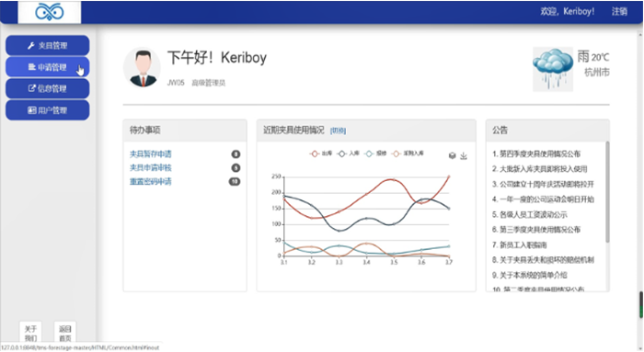Click the announcements panel scrollbar
Screen dimensions: 644x352
pos(607,191)
